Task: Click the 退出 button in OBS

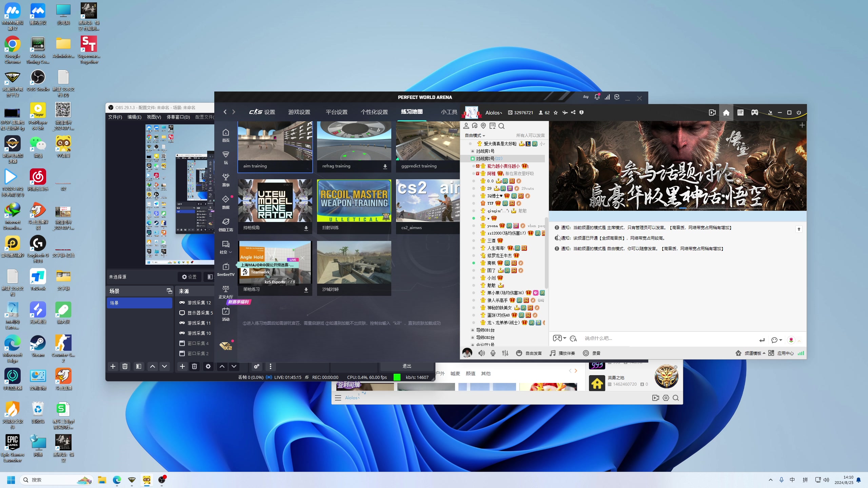Action: 407,366
